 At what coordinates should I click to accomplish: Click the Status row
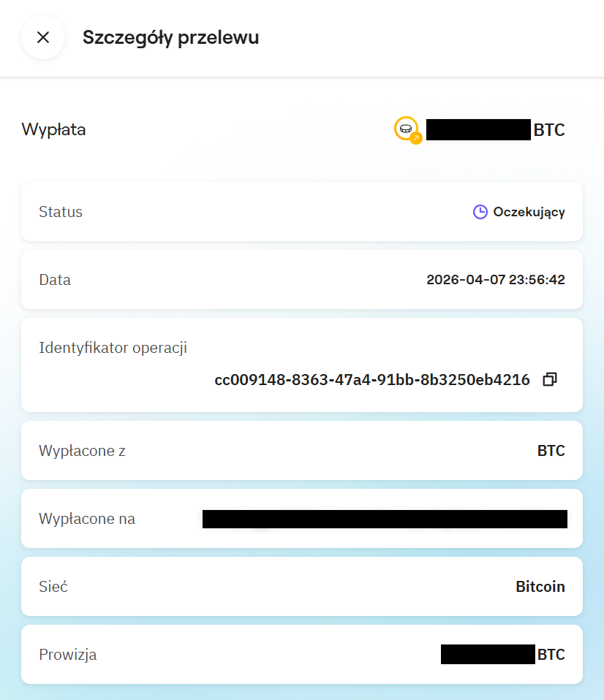tap(302, 212)
